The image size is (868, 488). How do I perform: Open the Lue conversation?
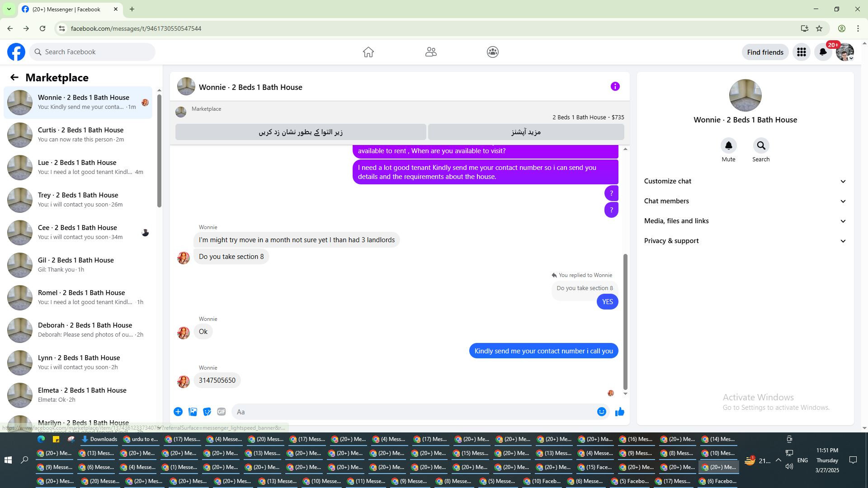tap(78, 167)
